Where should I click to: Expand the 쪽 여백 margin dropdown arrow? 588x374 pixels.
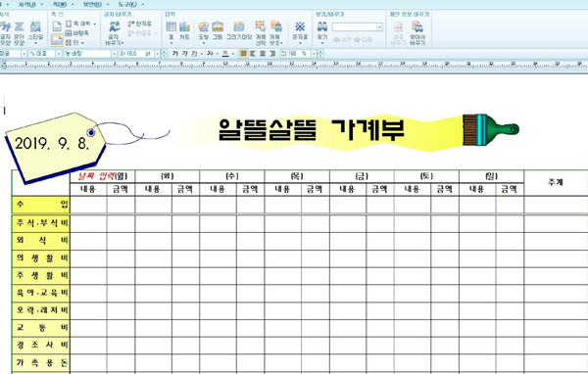coord(95,23)
